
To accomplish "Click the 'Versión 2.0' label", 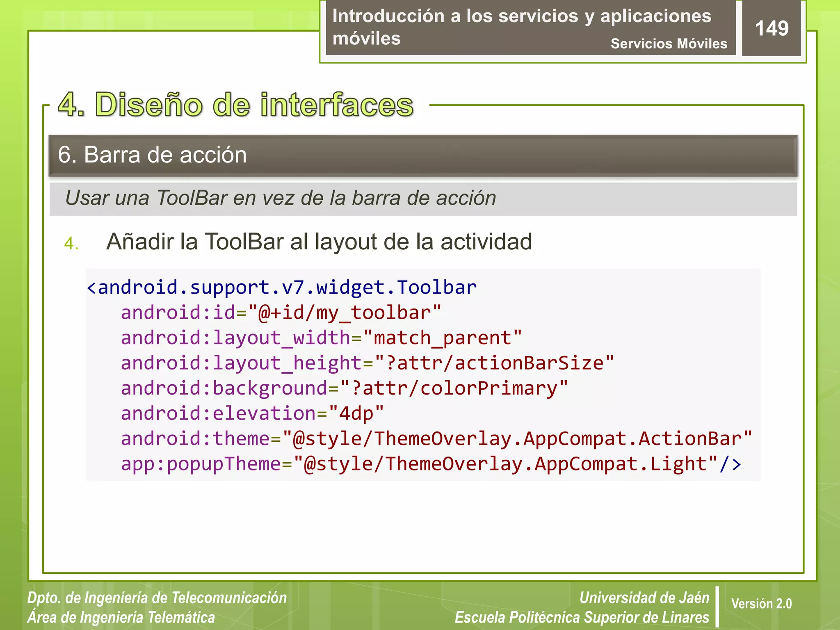I will pyautogui.click(x=761, y=604).
